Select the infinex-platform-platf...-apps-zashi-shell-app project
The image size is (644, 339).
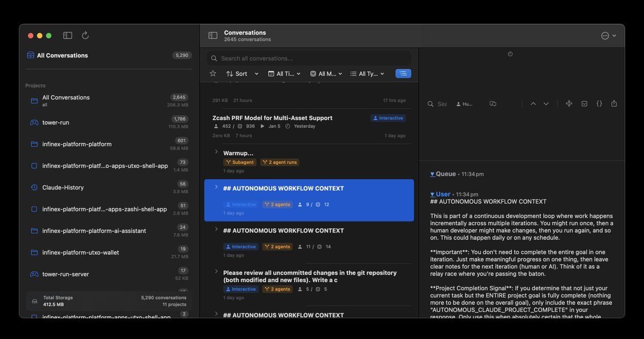[109, 209]
